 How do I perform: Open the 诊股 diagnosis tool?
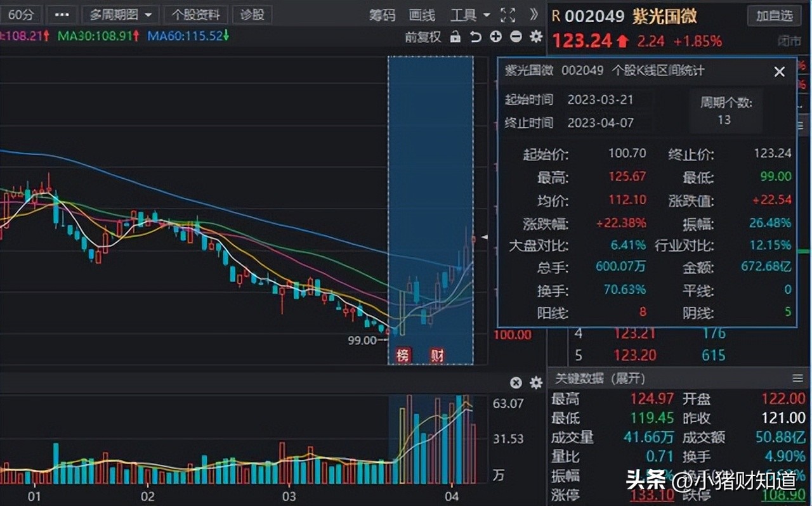coord(252,15)
